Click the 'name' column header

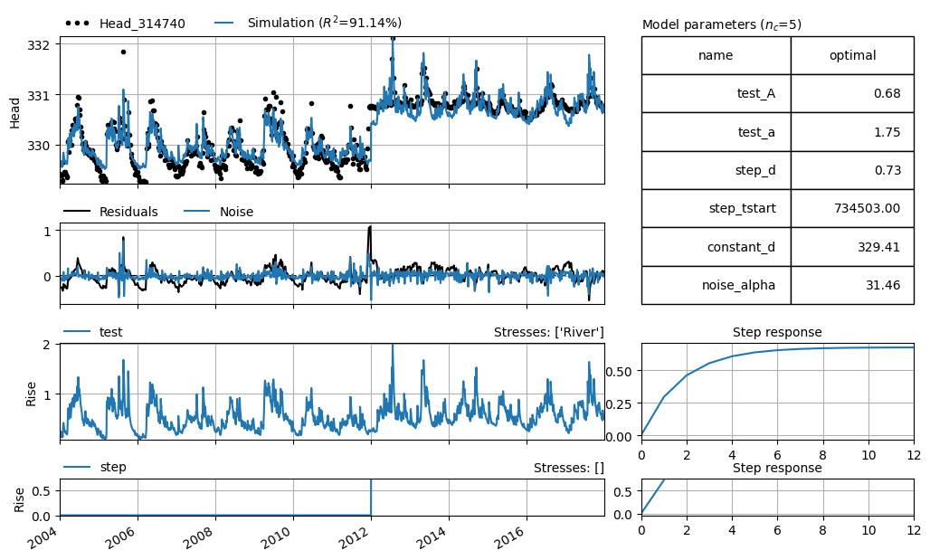tap(716, 55)
